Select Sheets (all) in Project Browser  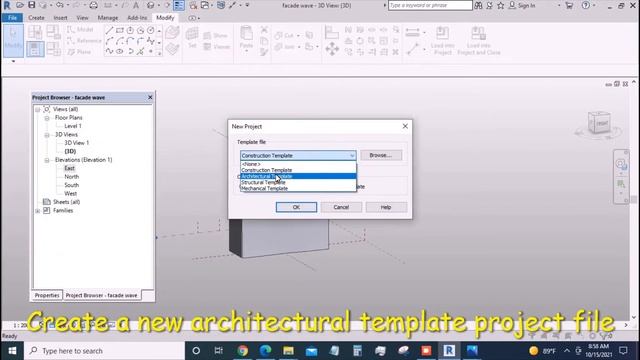click(x=66, y=202)
